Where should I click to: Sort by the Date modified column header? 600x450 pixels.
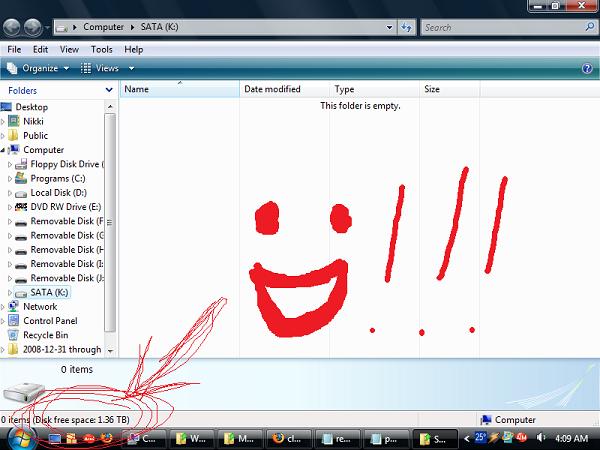[x=271, y=89]
